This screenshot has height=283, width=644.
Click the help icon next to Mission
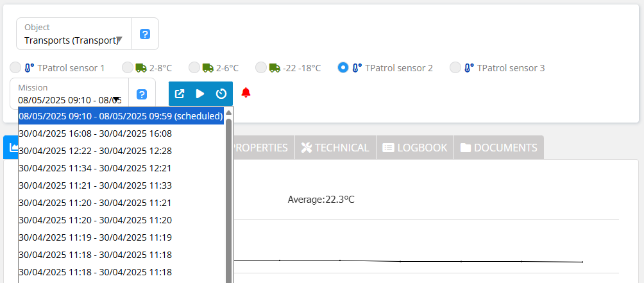point(142,94)
